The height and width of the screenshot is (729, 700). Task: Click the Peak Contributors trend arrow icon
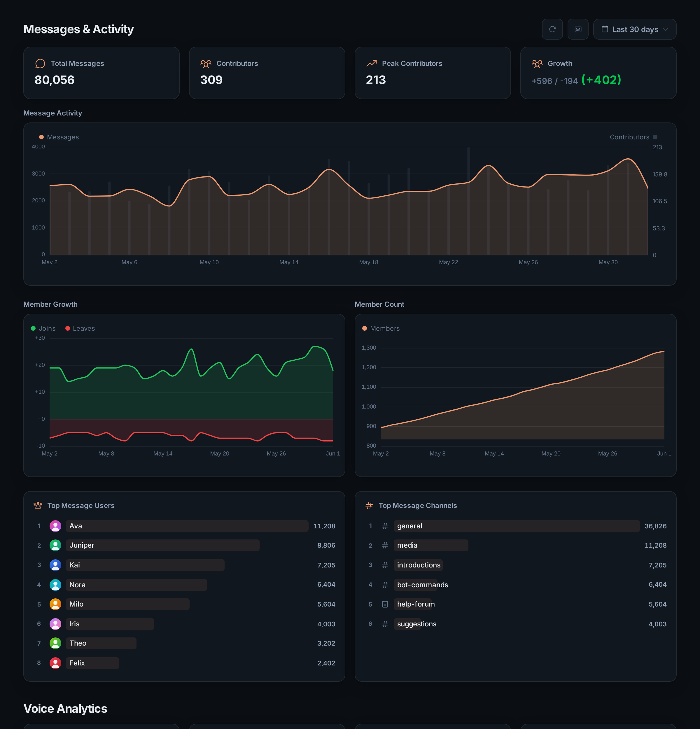pyautogui.click(x=372, y=64)
